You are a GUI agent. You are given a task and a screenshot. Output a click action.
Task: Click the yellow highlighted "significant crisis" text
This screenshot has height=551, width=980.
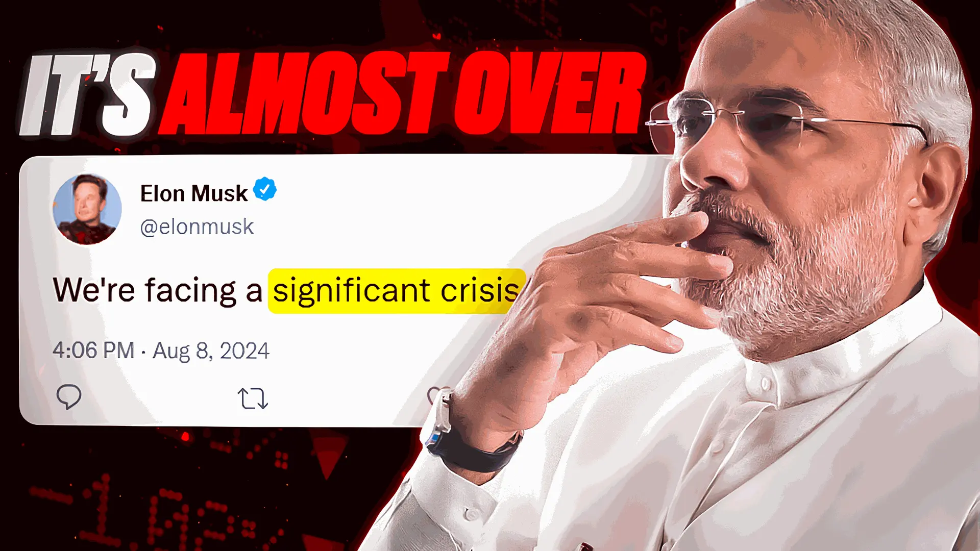(x=397, y=291)
